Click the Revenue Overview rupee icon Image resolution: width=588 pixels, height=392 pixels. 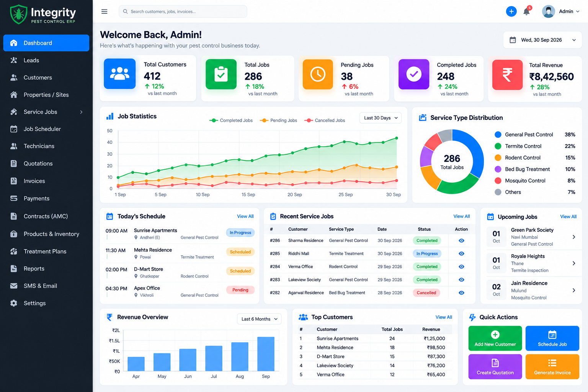[x=109, y=317]
